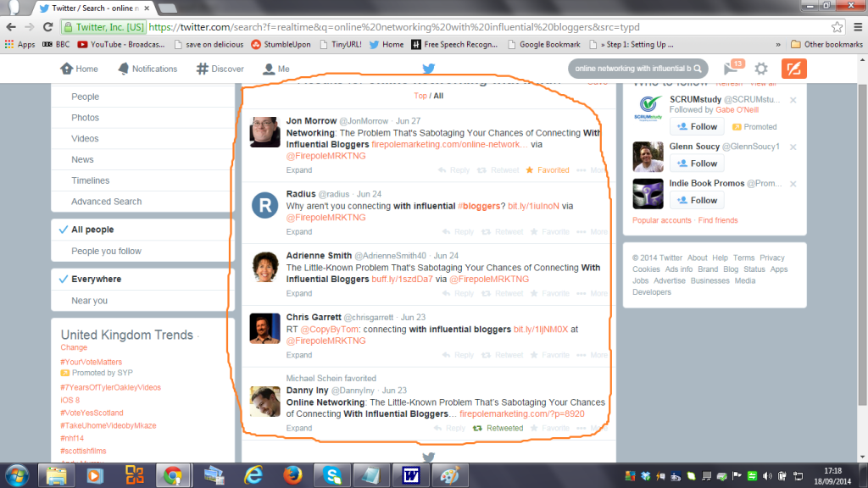Bookmark this page with the star icon

[837, 26]
